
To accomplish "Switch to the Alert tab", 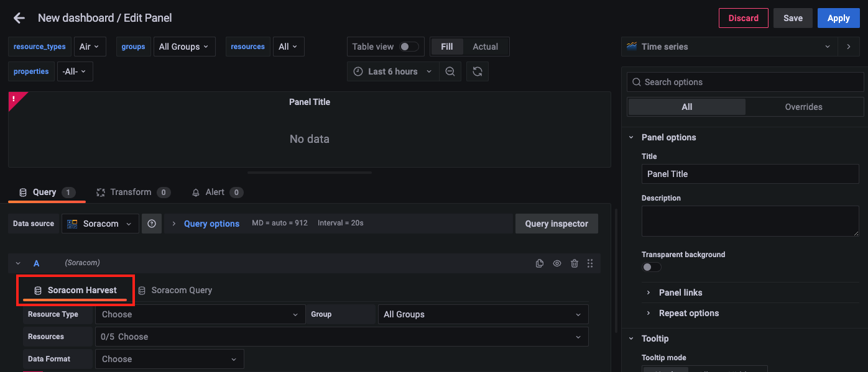I will tap(217, 193).
